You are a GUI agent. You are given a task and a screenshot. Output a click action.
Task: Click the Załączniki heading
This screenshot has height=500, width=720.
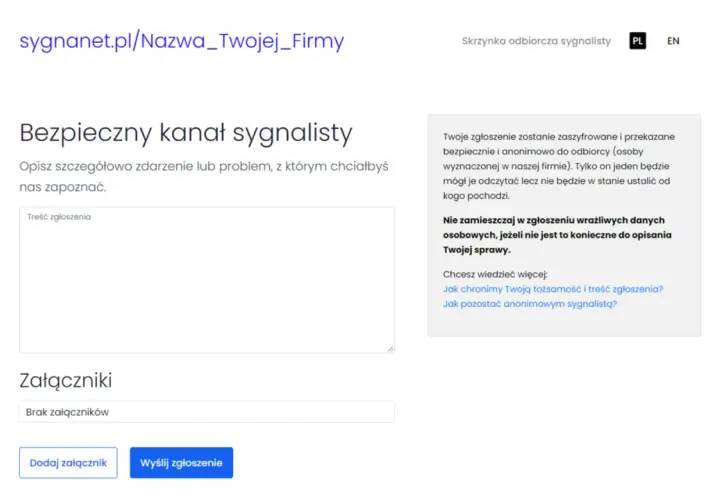tap(66, 381)
